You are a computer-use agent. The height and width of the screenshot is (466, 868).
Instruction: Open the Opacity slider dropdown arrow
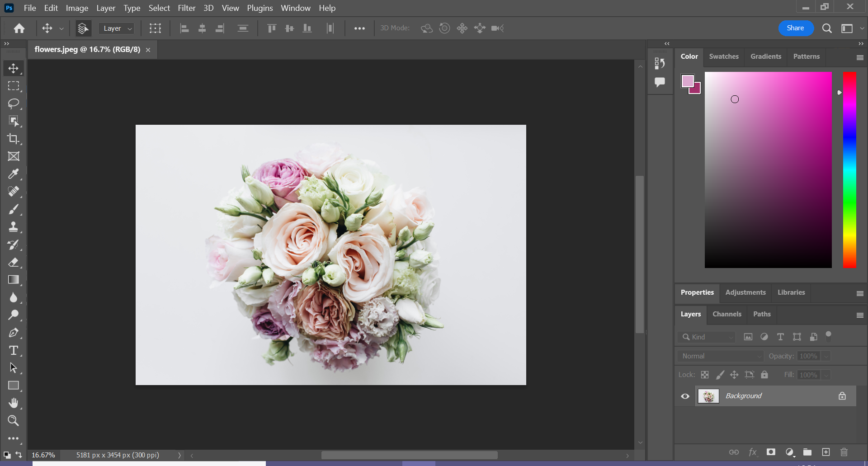826,356
